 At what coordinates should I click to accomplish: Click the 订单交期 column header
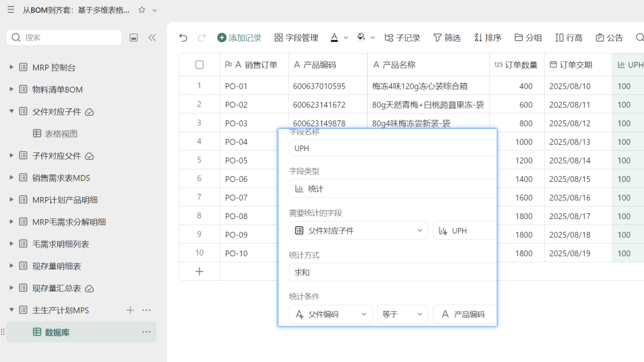(579, 65)
